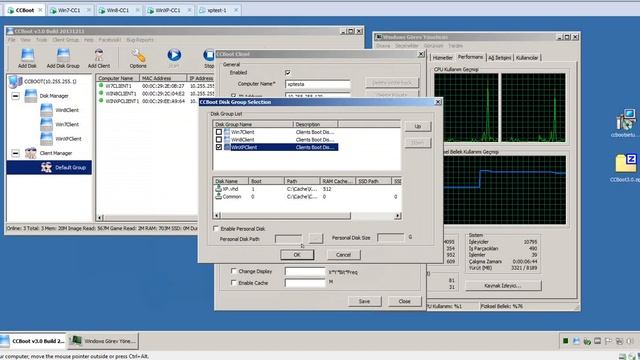Click the MAC Address column header
Screen dimensions: 640x360
click(163, 78)
